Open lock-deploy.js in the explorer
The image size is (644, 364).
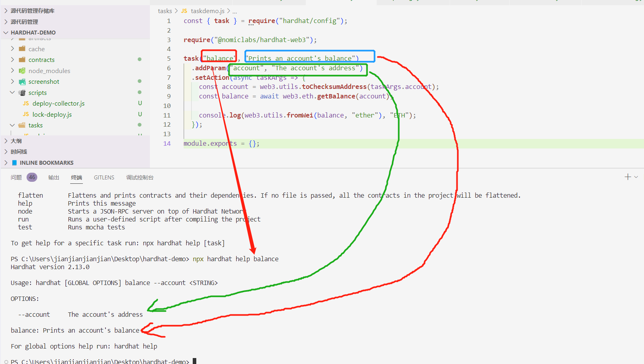tap(52, 114)
